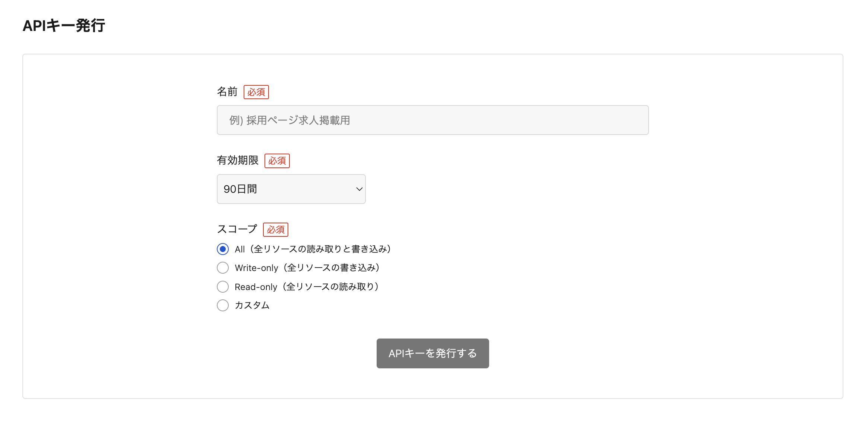Select the All scope radio button
Screen dimensions: 868x428
[x=223, y=249]
